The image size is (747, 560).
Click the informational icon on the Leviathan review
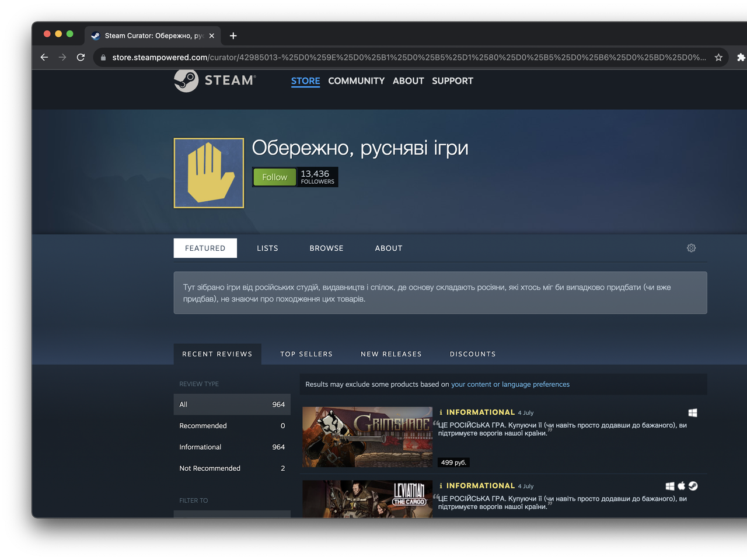[x=441, y=486]
